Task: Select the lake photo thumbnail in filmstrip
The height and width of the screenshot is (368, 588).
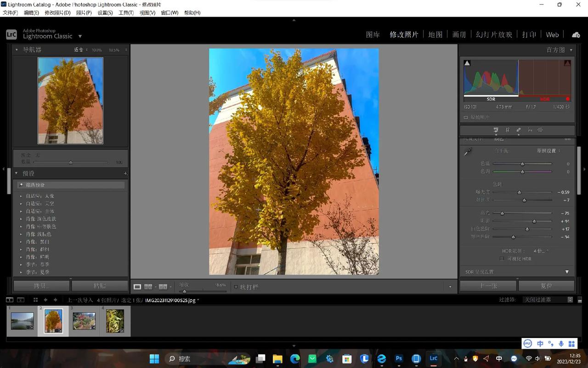Action: point(22,320)
